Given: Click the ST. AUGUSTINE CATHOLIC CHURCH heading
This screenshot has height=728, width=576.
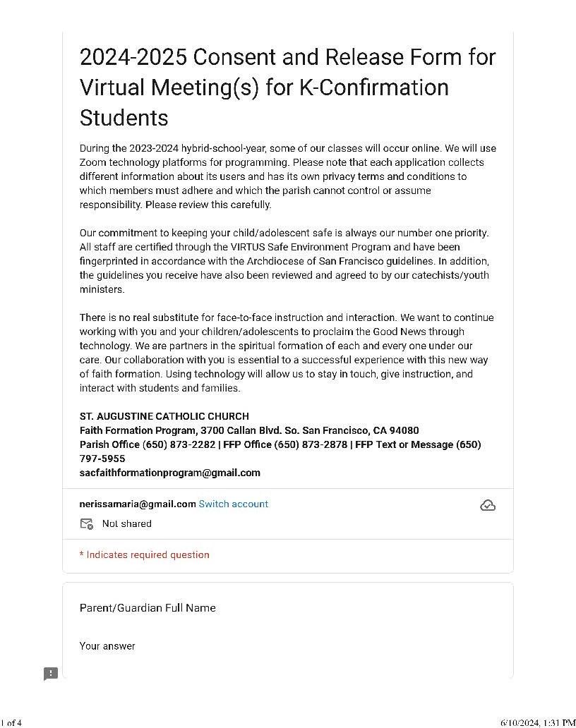Looking at the screenshot, I should 164,416.
